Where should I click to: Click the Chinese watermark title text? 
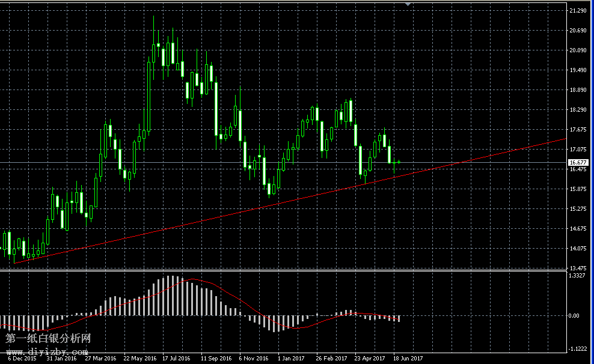click(48, 339)
